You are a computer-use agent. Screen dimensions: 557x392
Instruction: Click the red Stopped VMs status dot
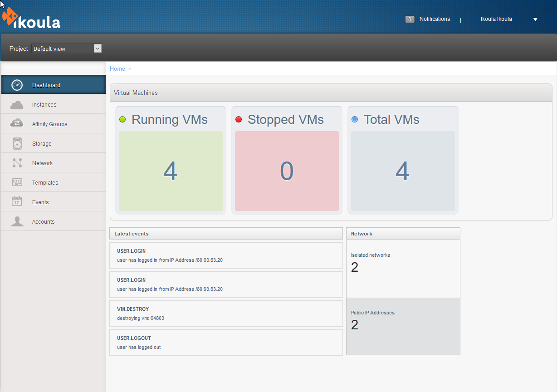point(239,119)
